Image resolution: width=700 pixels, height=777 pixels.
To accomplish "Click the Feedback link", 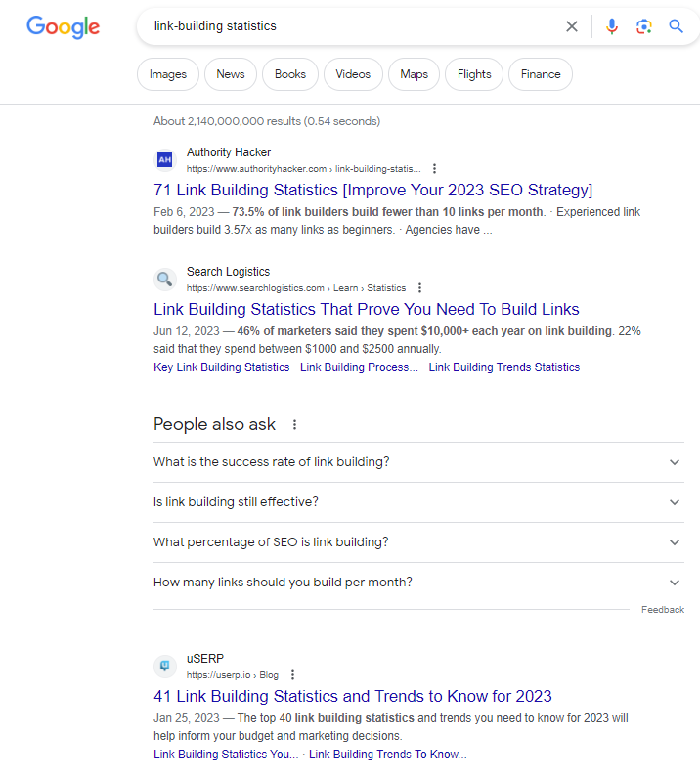I will tap(662, 610).
